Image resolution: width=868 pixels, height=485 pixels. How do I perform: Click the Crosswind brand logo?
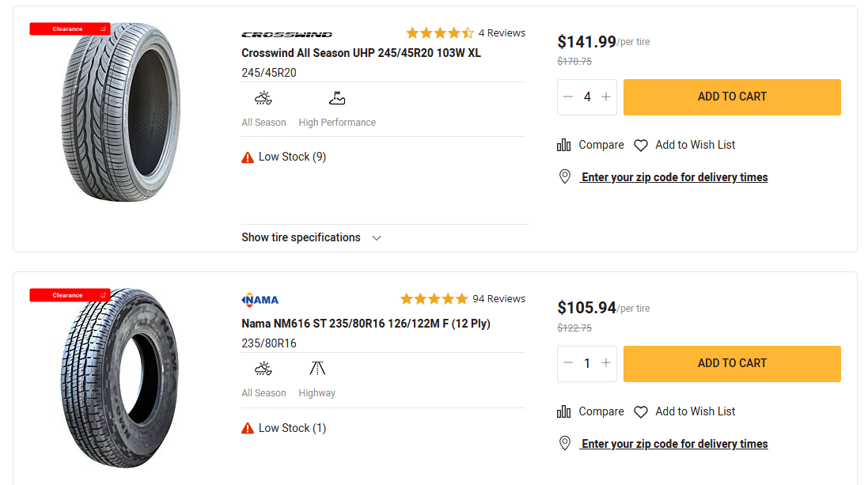(286, 35)
